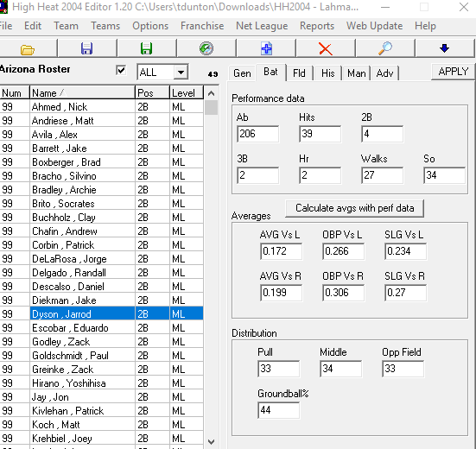Click the OBP Vs R field
Screen dimensions: 476x449
point(343,293)
